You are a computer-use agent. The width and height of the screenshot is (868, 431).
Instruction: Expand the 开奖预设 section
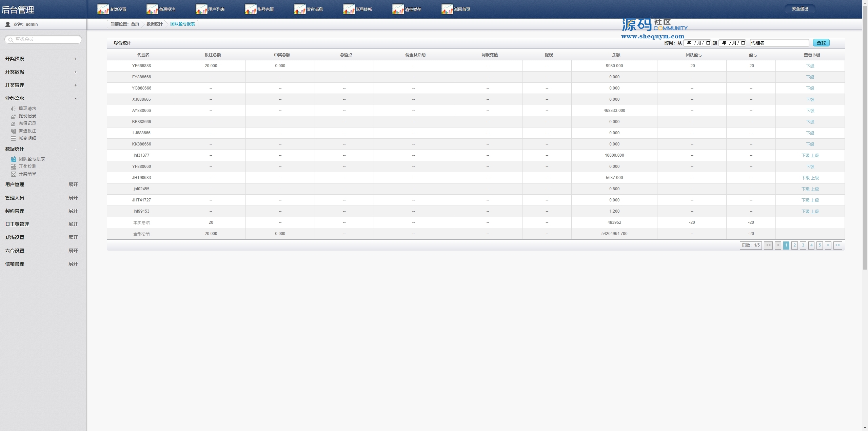coord(75,59)
